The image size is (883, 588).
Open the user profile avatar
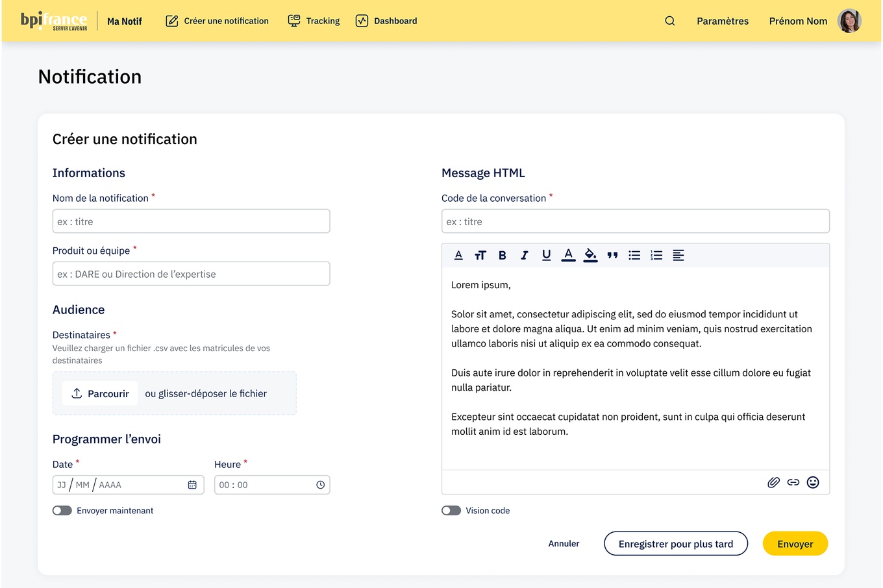849,21
